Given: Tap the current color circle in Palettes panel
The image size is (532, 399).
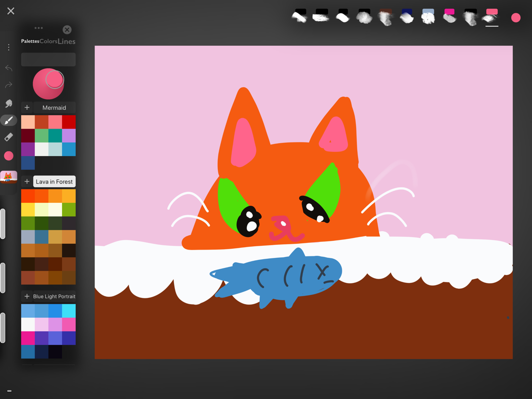Looking at the screenshot, I should click(x=48, y=84).
